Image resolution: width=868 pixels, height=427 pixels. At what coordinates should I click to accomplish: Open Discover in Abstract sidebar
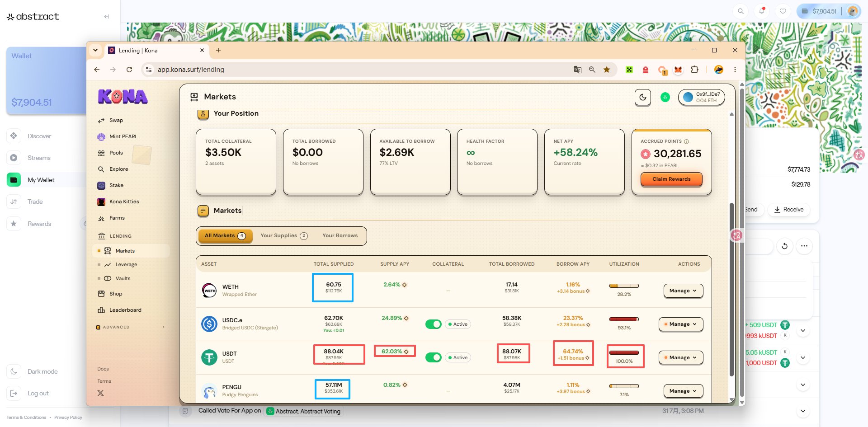(29, 136)
